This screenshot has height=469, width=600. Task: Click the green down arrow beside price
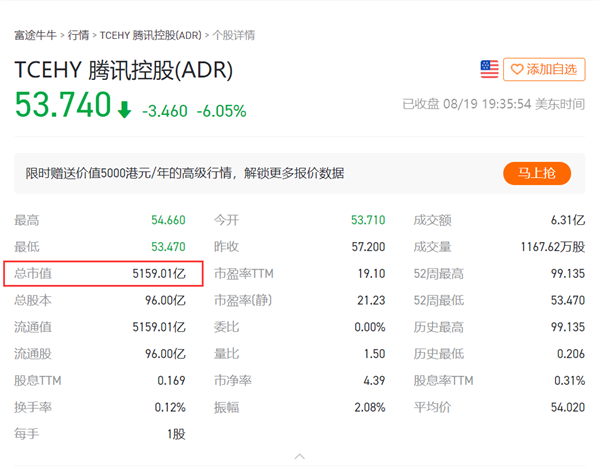click(124, 110)
